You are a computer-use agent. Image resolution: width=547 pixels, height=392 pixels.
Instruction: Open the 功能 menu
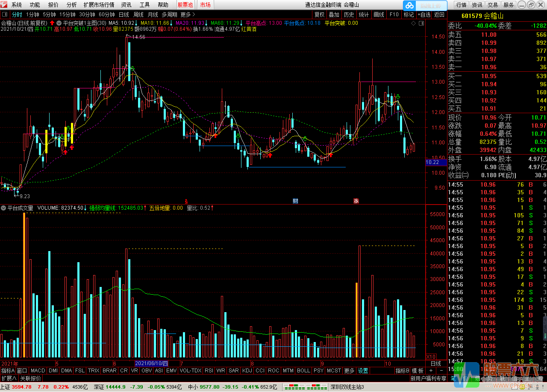[x=35, y=5]
